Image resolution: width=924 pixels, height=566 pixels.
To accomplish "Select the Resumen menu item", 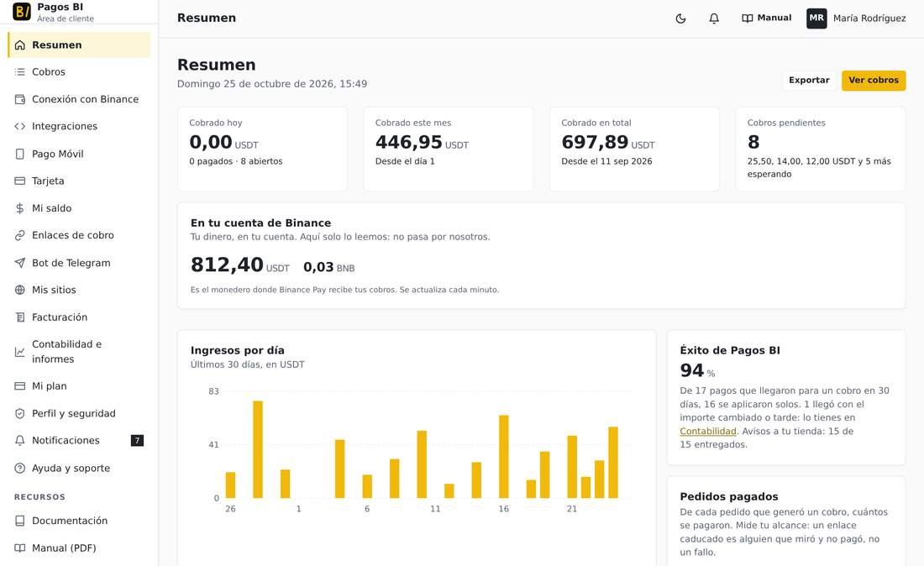I will [79, 45].
